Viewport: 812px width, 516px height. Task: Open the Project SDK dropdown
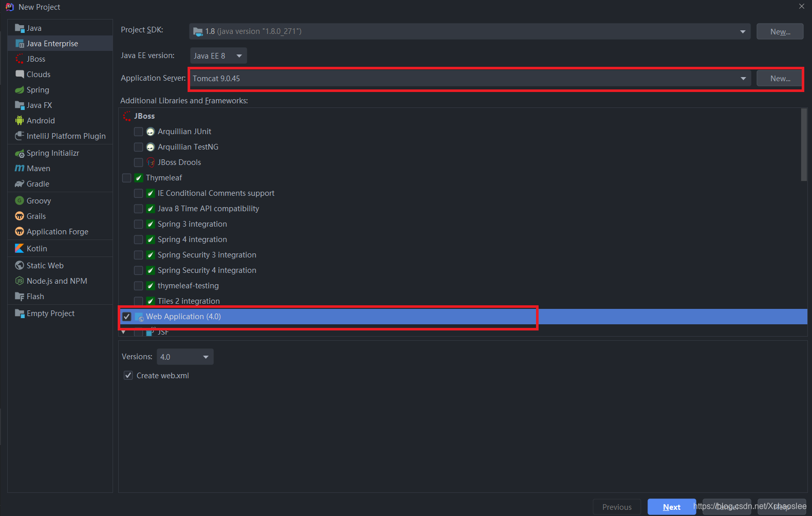[x=470, y=31]
